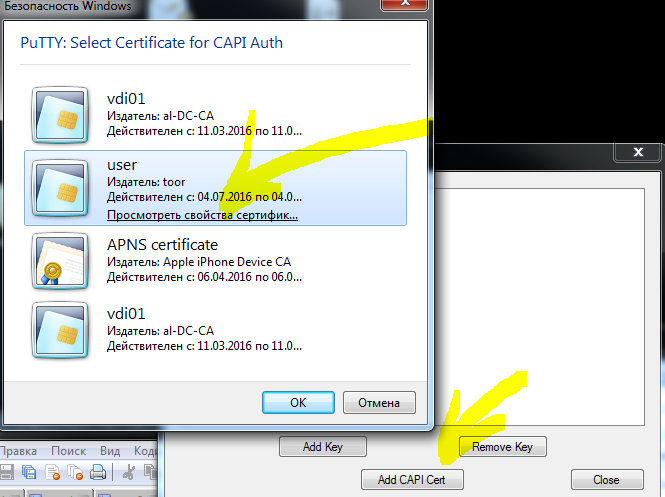This screenshot has height=497, width=665.
Task: Cancel the dialog with Отмена
Action: tap(379, 402)
